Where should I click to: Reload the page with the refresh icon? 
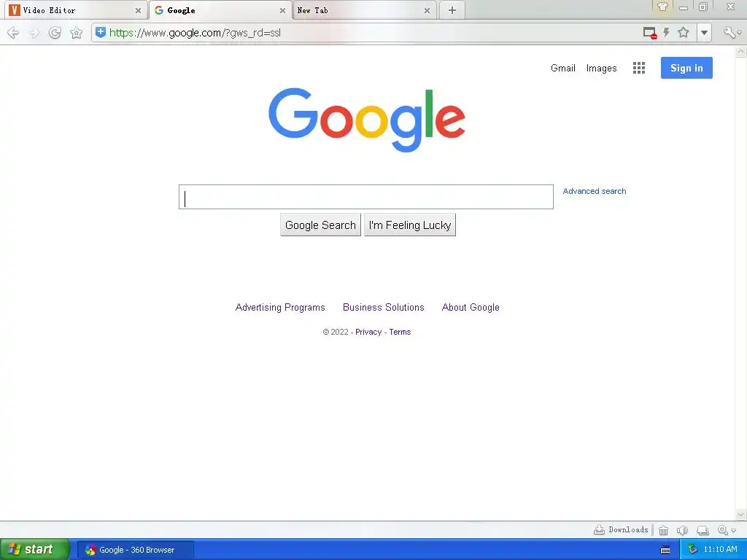pos(55,33)
